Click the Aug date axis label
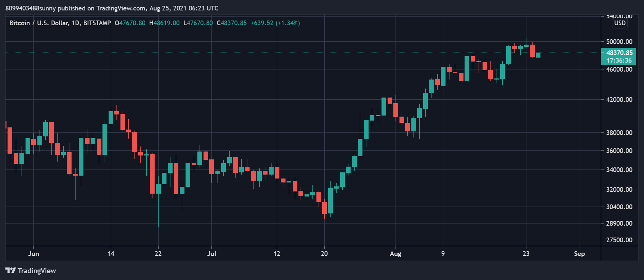This screenshot has height=280, width=644. [x=396, y=254]
